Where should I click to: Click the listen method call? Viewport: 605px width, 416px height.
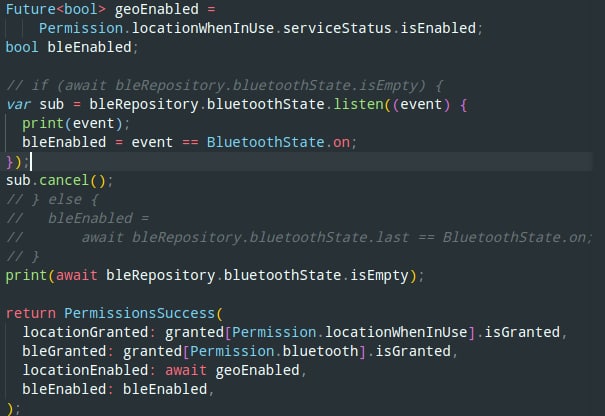pos(358,104)
